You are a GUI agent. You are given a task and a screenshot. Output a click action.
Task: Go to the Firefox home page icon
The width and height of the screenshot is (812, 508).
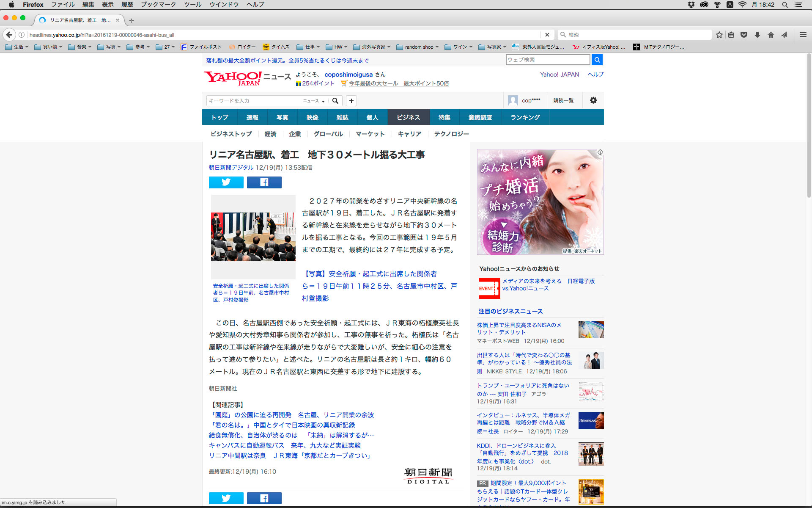coord(771,35)
